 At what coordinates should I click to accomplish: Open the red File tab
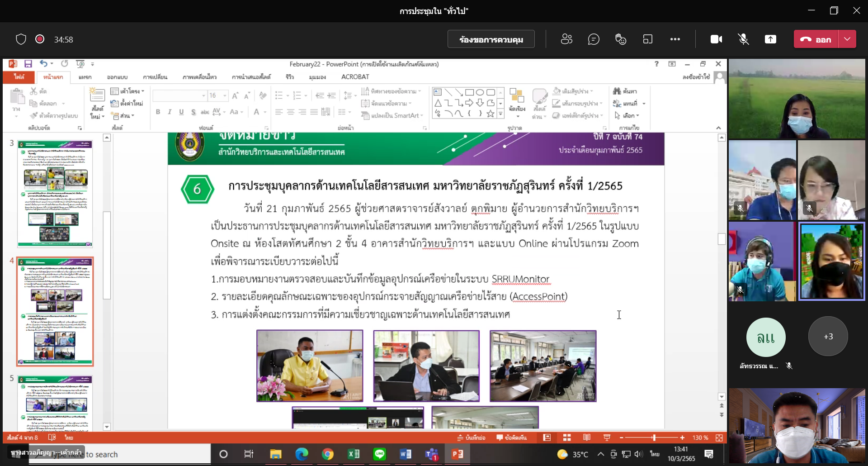pyautogui.click(x=19, y=77)
